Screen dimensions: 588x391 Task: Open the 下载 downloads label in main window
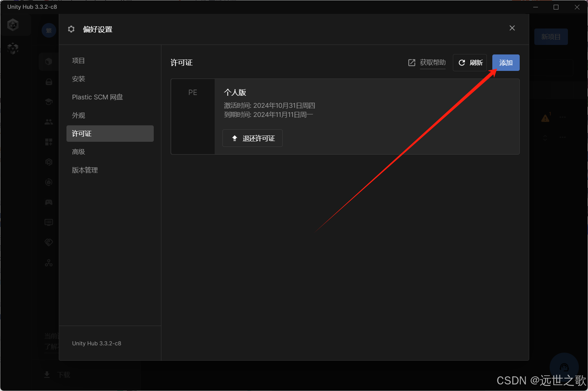[x=64, y=375]
